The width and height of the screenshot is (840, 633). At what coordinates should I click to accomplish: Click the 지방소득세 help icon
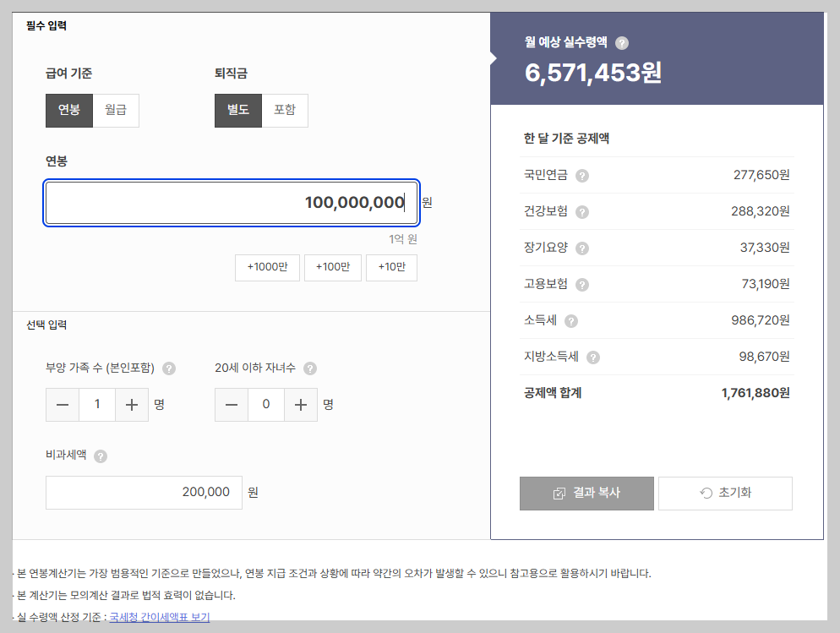(x=592, y=357)
